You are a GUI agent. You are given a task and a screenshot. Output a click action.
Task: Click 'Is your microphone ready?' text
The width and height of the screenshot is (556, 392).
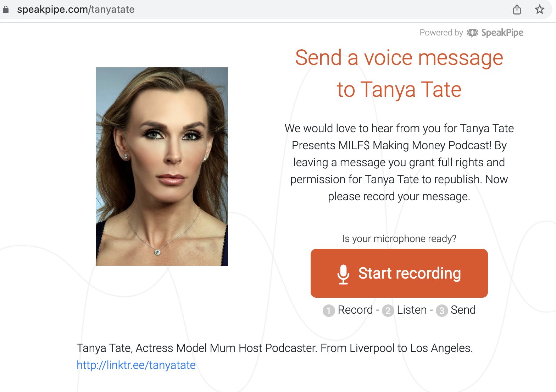[x=399, y=239]
